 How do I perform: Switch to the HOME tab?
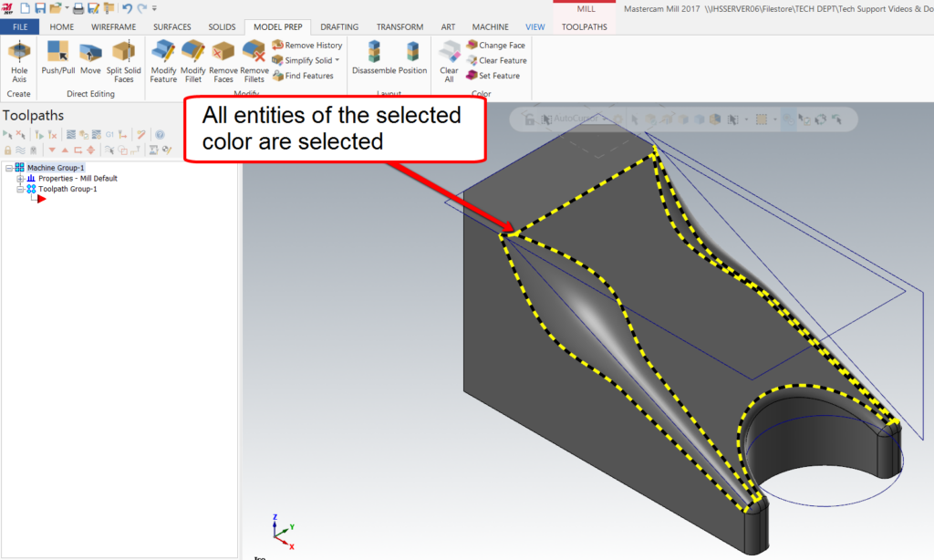point(62,26)
